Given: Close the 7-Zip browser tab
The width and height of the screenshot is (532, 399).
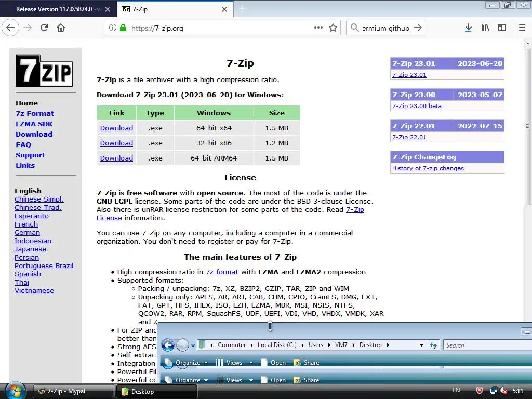Looking at the screenshot, I should click(224, 9).
